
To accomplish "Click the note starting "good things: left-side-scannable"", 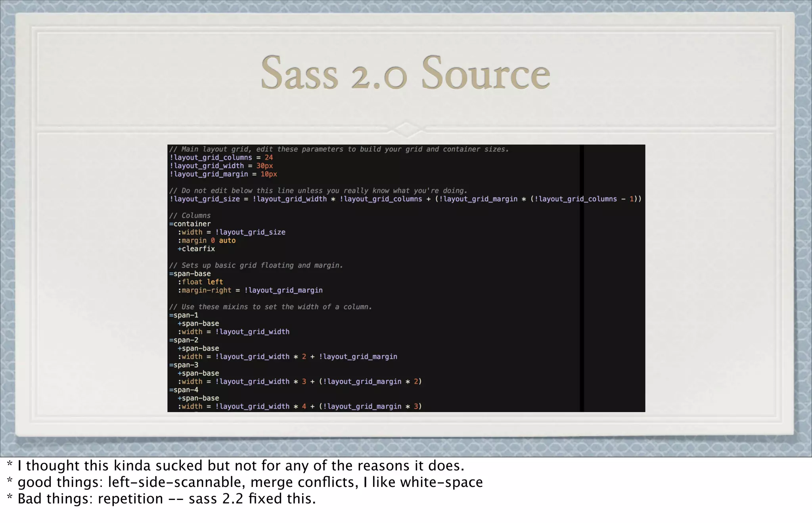I will click(x=245, y=482).
